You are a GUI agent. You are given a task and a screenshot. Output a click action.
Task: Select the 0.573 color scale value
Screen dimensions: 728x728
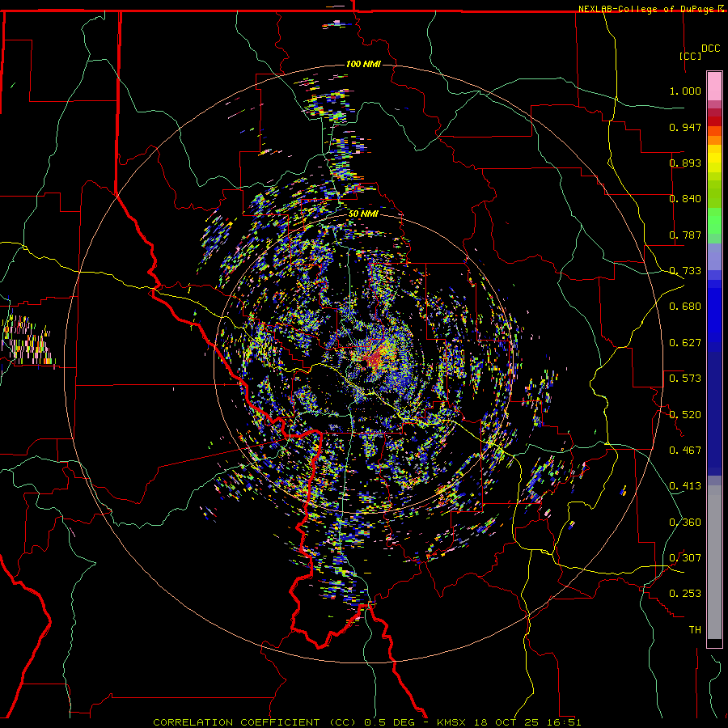[685, 379]
